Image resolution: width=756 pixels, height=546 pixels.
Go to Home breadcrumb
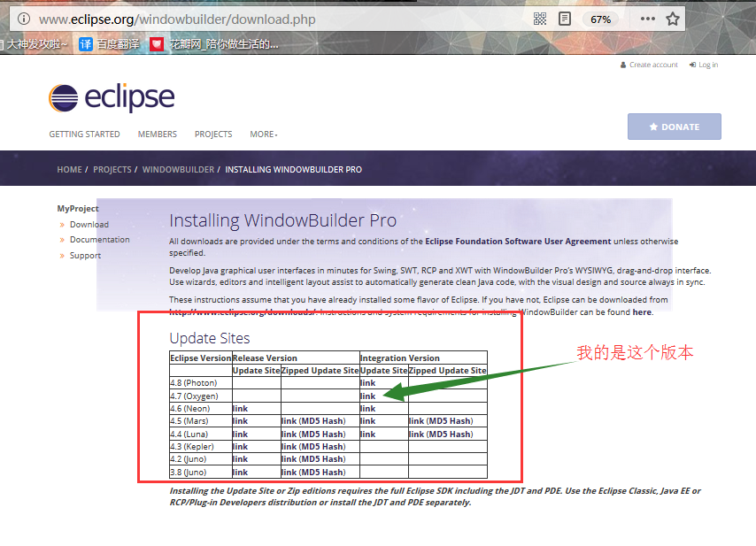(69, 170)
